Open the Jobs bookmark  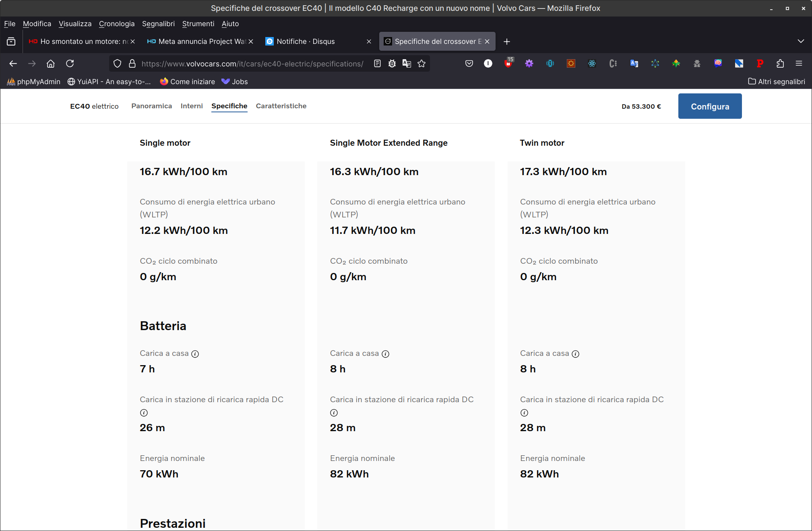(235, 82)
